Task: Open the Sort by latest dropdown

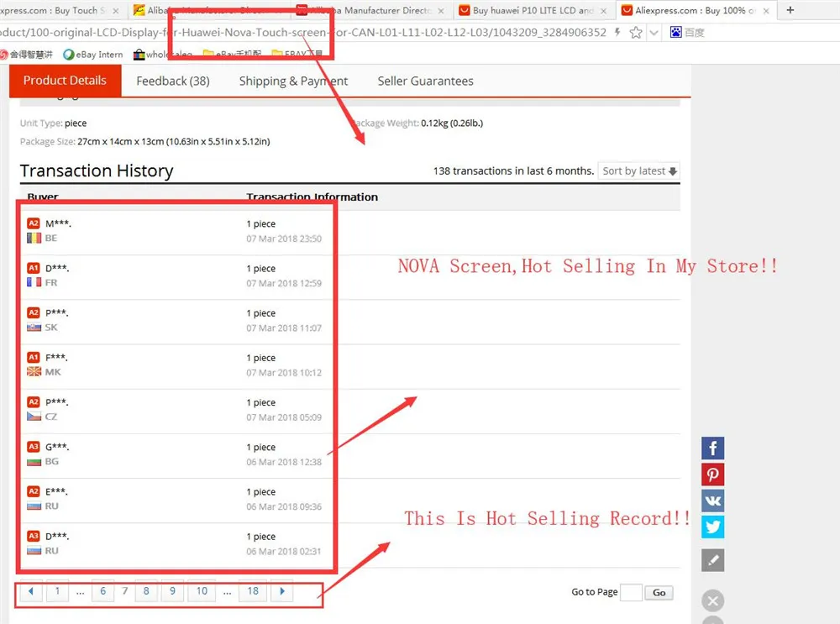Action: click(639, 170)
